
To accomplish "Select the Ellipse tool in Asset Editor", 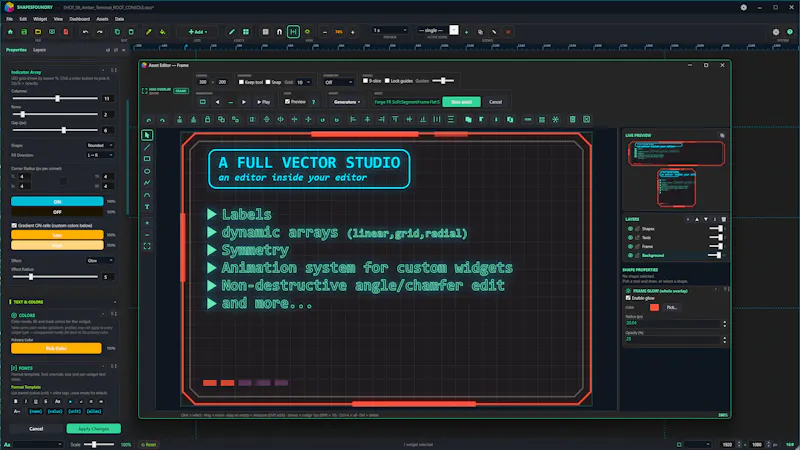I will coord(147,171).
